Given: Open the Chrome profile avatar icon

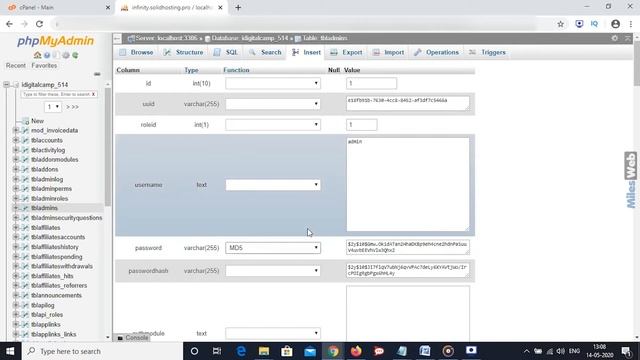Looking at the screenshot, I should [616, 24].
